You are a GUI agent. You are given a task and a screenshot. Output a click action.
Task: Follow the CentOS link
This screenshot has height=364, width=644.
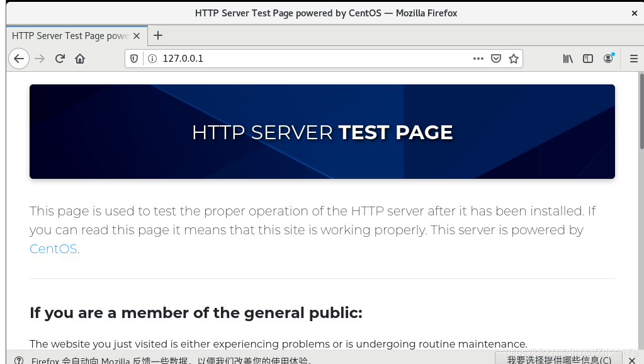pyautogui.click(x=54, y=249)
